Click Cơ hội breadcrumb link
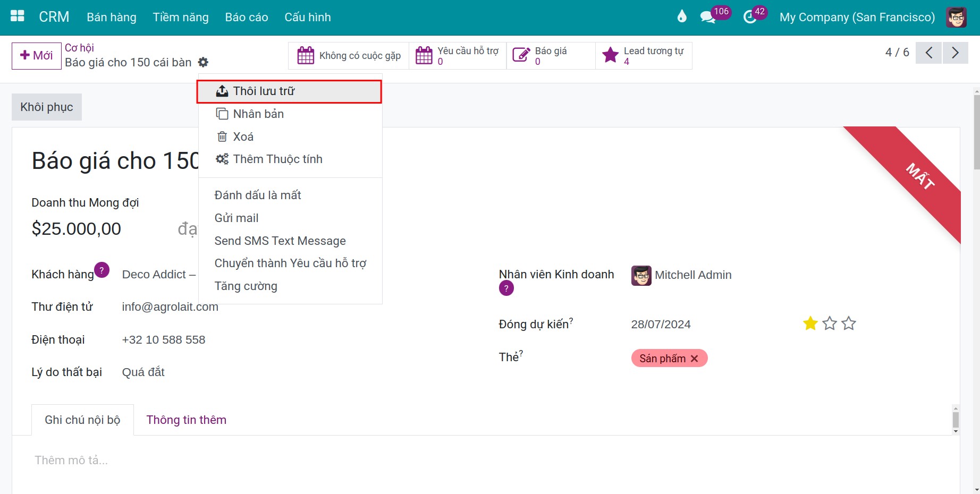This screenshot has height=494, width=980. [79, 48]
